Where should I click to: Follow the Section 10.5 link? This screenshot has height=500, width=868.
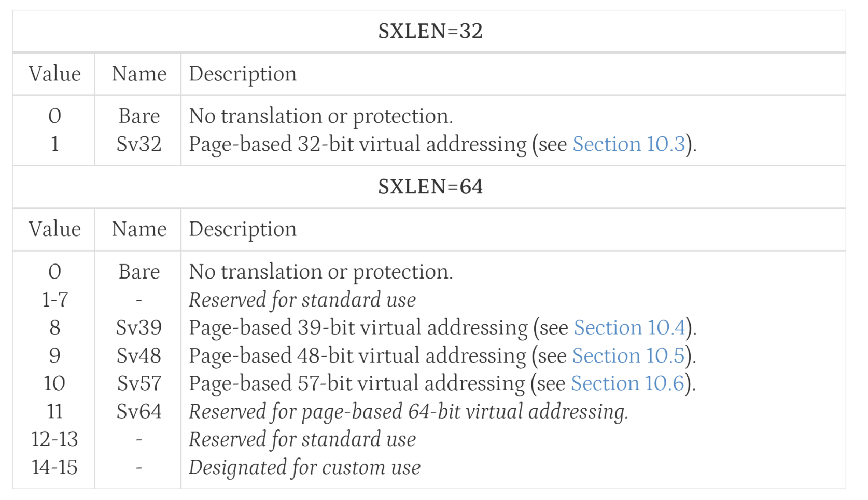point(628,355)
